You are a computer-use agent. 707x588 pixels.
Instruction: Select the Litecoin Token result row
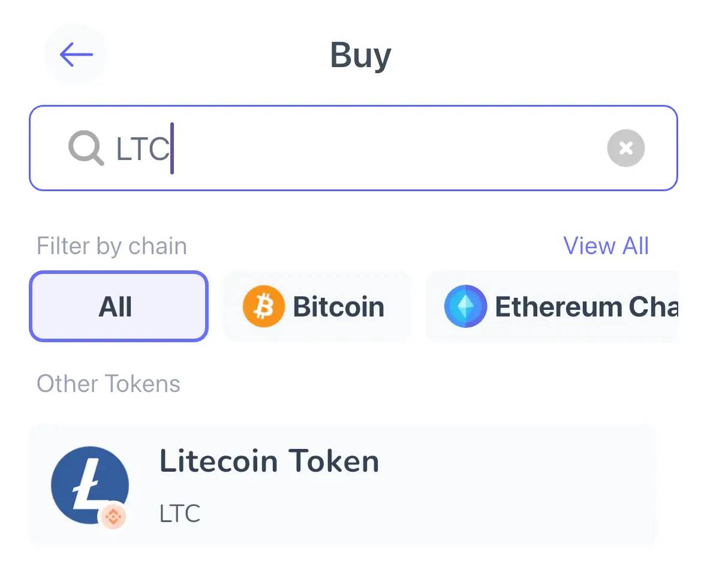342,486
